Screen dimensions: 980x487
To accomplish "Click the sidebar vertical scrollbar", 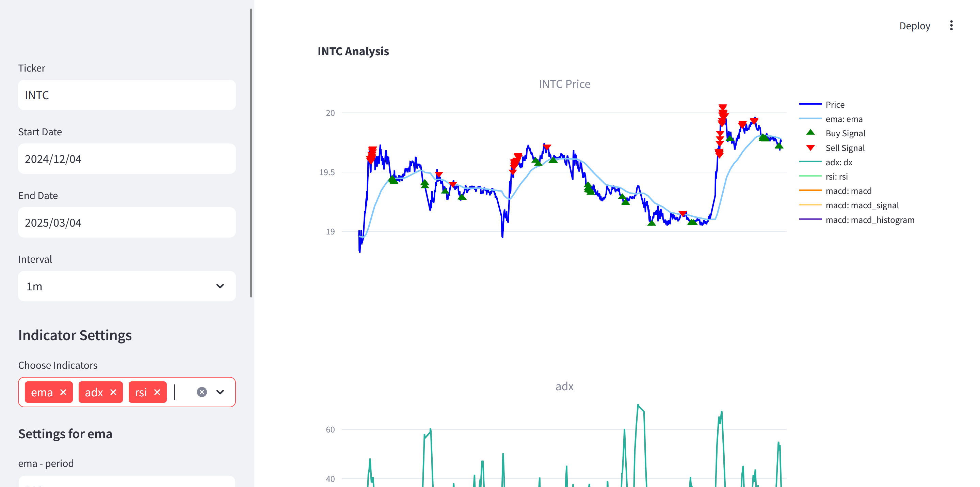I will pyautogui.click(x=251, y=152).
